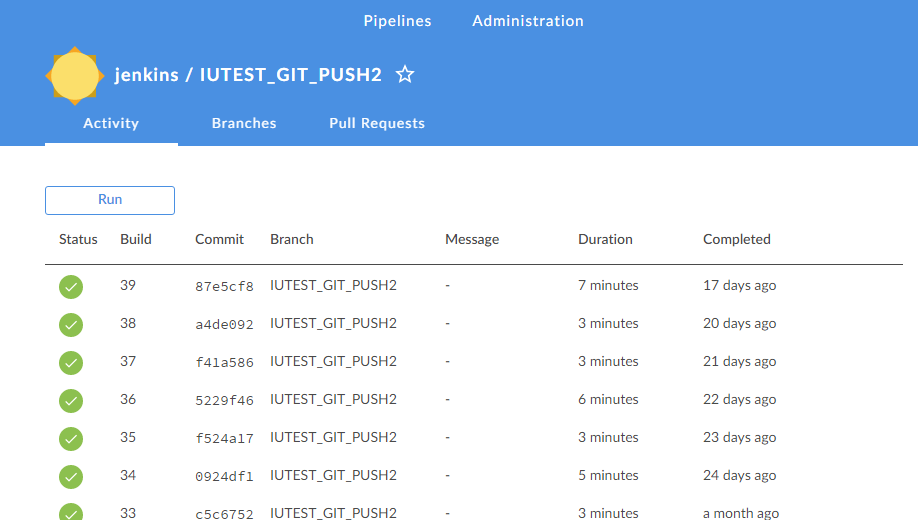Click the success status icon for build 37

[71, 363]
